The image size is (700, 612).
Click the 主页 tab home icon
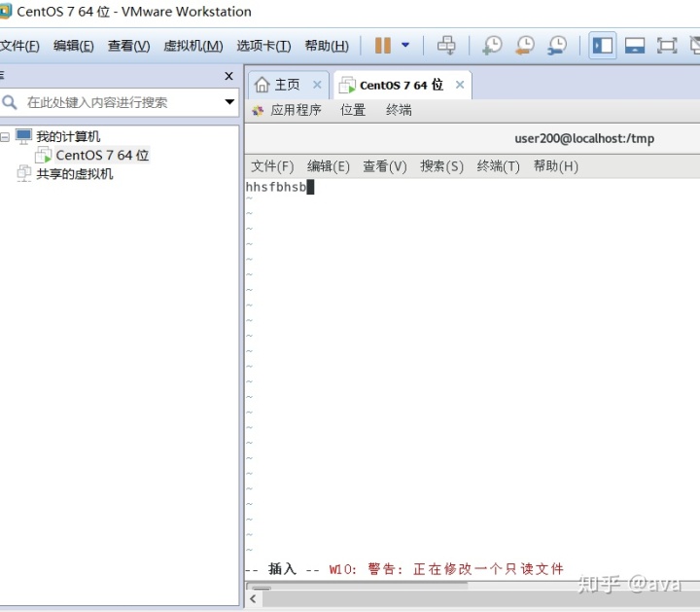[x=262, y=85]
